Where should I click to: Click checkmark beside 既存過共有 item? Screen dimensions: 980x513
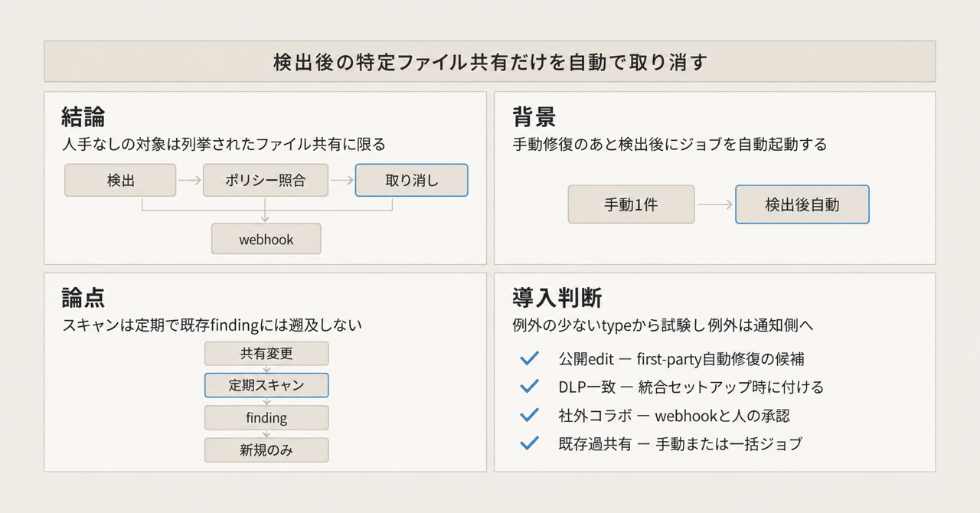[x=529, y=443]
